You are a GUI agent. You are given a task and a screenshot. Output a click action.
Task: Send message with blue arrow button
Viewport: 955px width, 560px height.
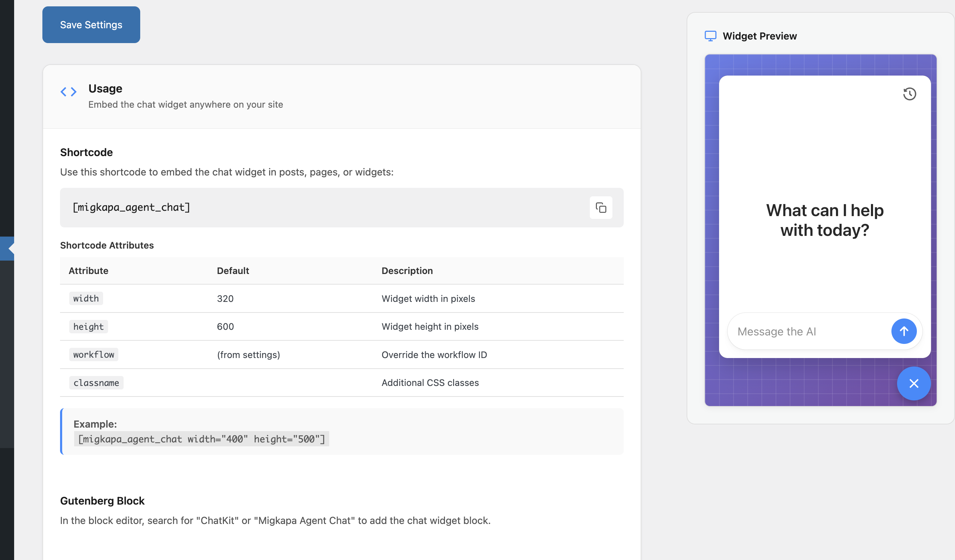point(903,331)
